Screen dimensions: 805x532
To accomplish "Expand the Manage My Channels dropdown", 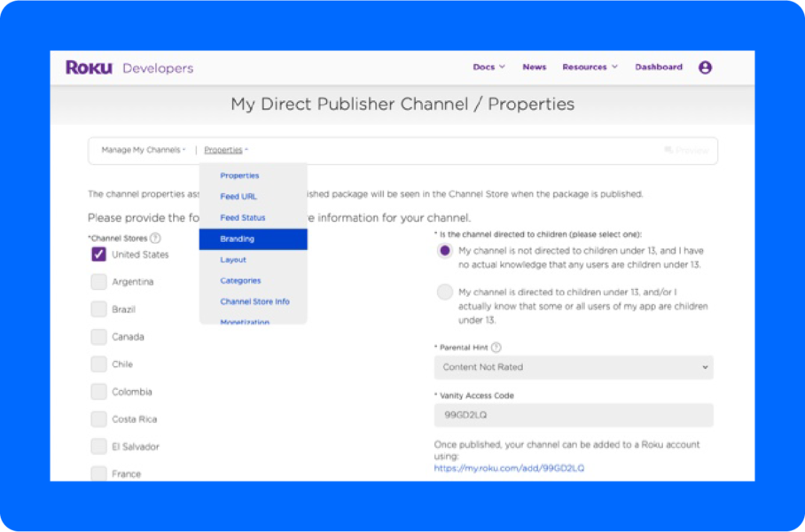I will (142, 150).
